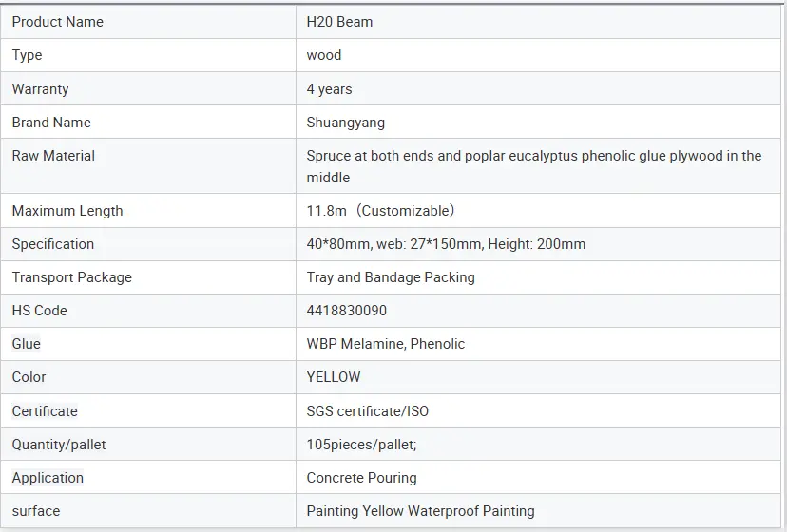This screenshot has height=532, width=787.
Task: Select the 'wood' type value
Action: (x=323, y=55)
